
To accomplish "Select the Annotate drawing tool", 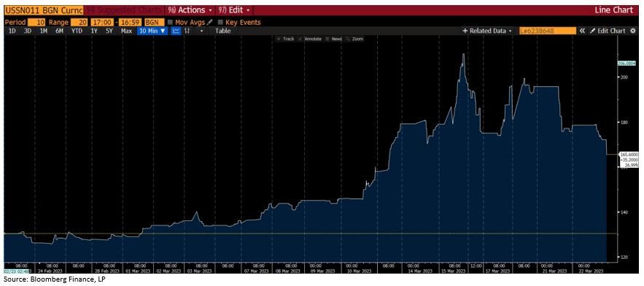I will [x=311, y=39].
